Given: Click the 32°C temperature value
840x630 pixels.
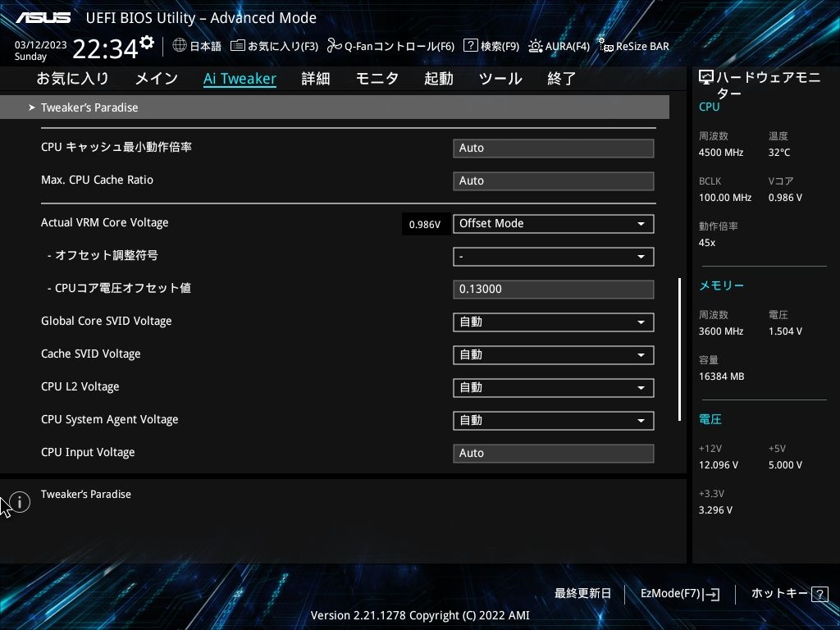Looking at the screenshot, I should (779, 153).
